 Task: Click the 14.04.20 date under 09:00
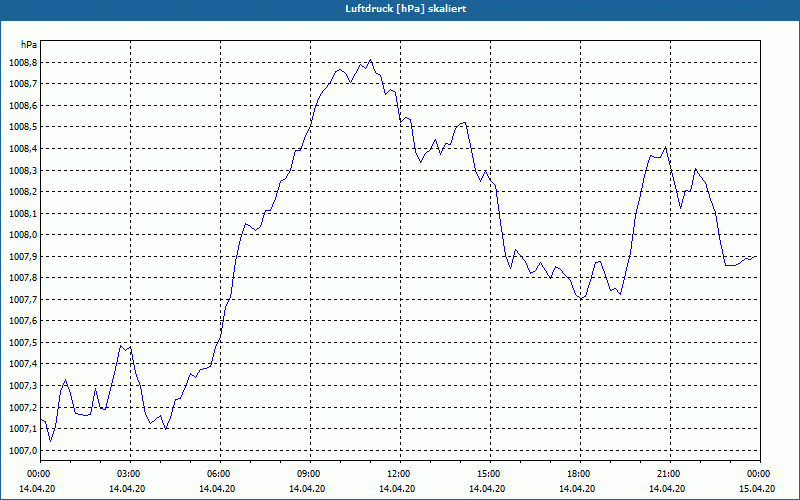pyautogui.click(x=307, y=489)
